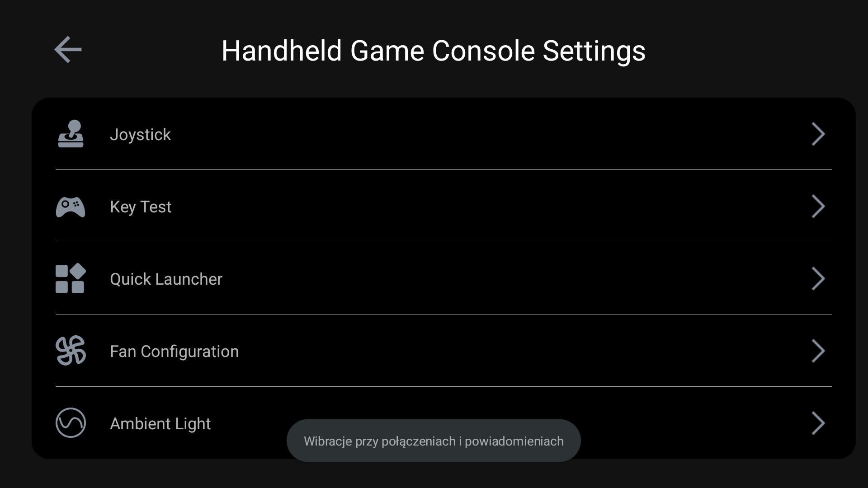The image size is (868, 488).
Task: Click the Quick Launcher grid icon
Action: click(71, 278)
